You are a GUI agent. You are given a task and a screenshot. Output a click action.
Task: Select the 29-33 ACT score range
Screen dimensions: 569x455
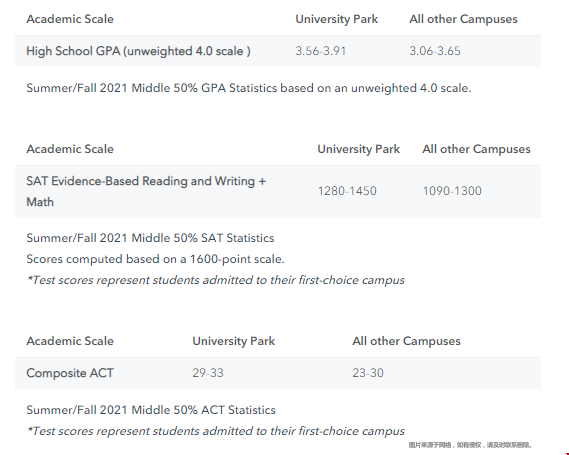coord(208,373)
